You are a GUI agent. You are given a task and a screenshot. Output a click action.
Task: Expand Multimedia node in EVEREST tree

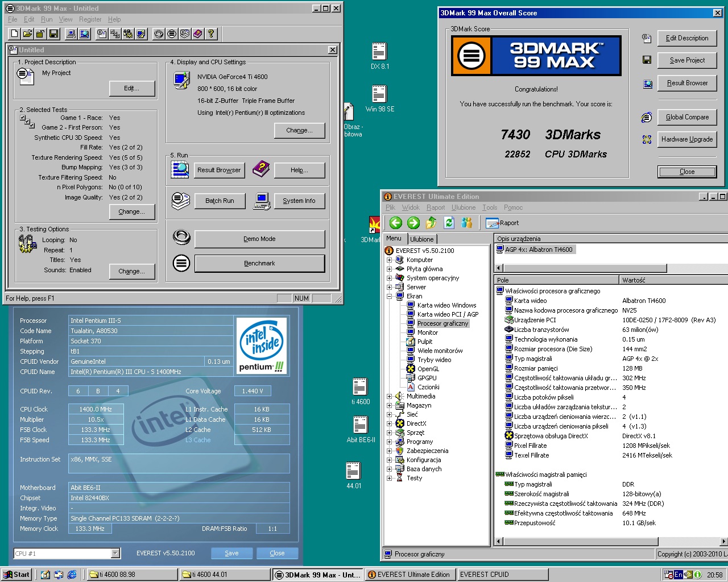pos(390,396)
